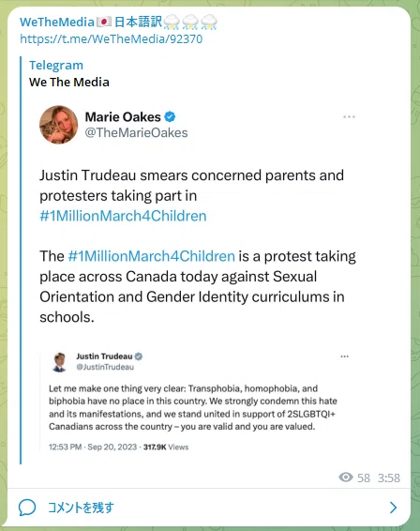Open the three-dot menu on Marie Oakes tweet
Image resolution: width=420 pixels, height=531 pixels.
(349, 117)
